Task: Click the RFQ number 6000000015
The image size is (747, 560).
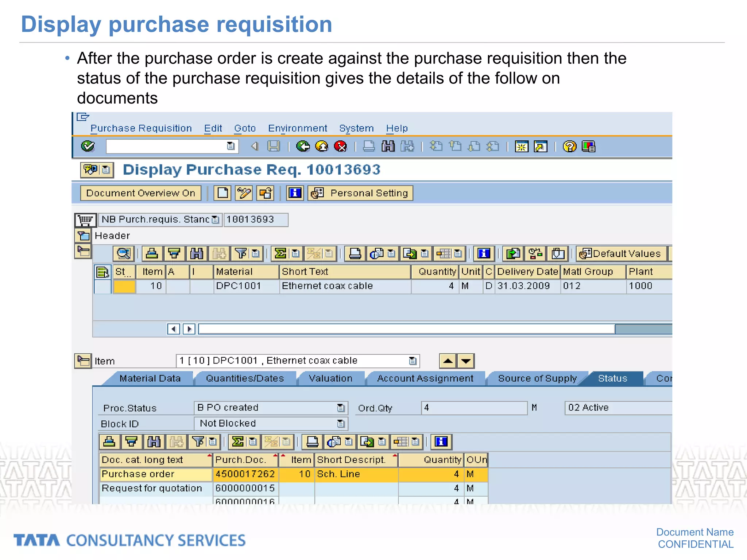Action: coord(245,489)
